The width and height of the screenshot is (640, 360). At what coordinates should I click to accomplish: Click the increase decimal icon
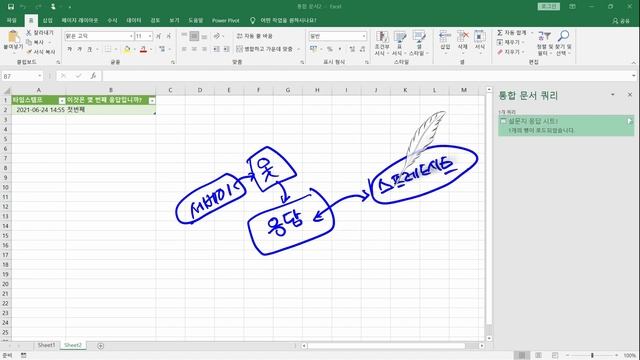tap(352, 49)
